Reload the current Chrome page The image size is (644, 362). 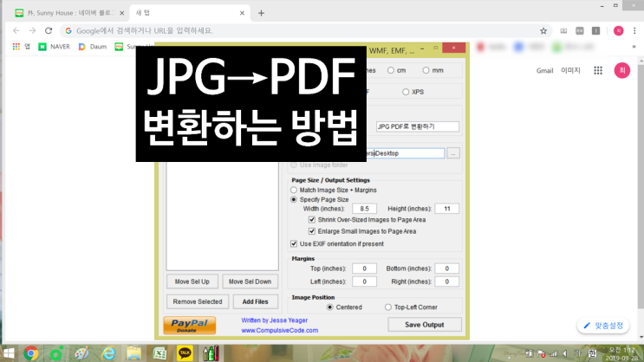pos(49,31)
